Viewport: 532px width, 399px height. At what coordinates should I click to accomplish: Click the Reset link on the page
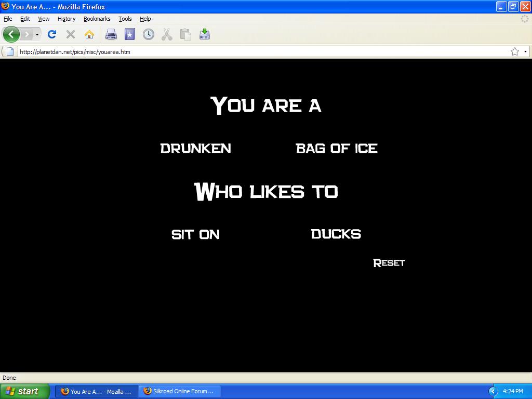[x=389, y=263]
